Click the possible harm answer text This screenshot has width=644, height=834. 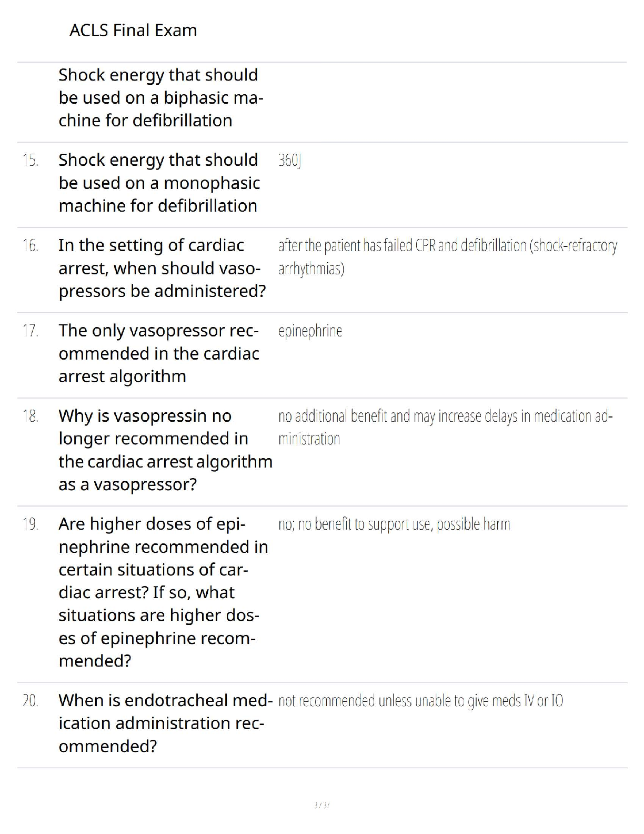pyautogui.click(x=394, y=524)
